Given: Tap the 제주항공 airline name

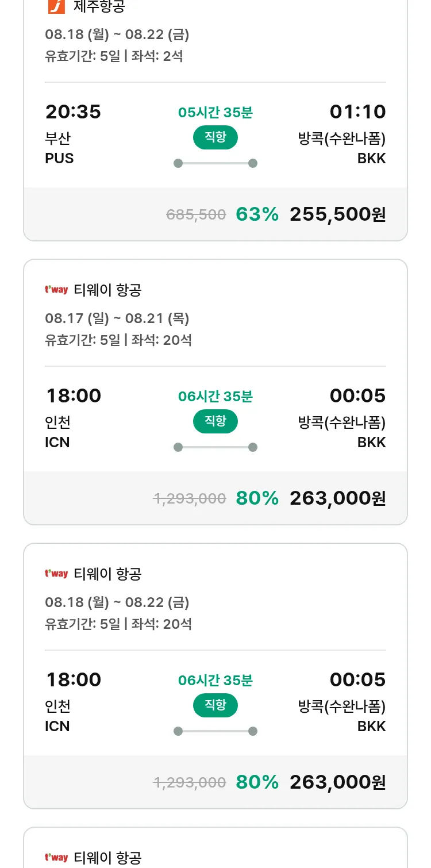Looking at the screenshot, I should [x=99, y=7].
